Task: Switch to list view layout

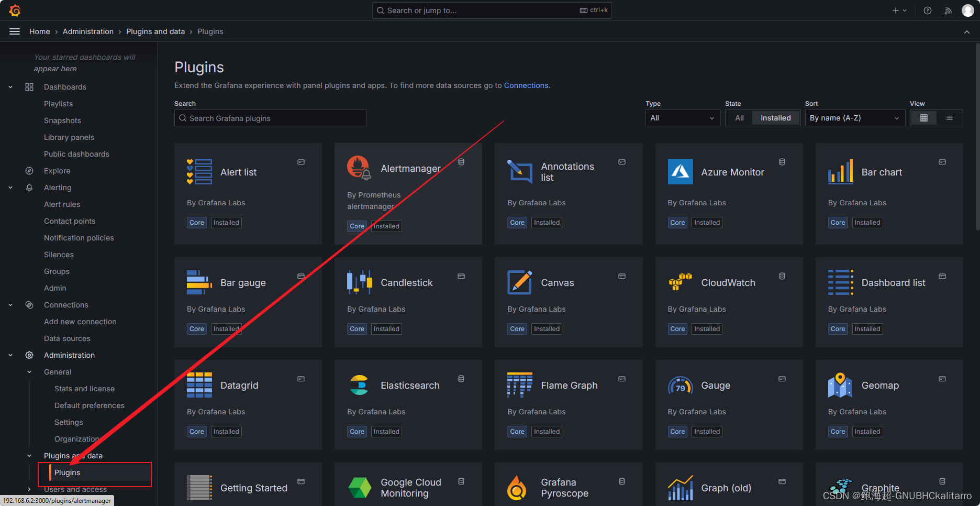Action: coord(949,118)
